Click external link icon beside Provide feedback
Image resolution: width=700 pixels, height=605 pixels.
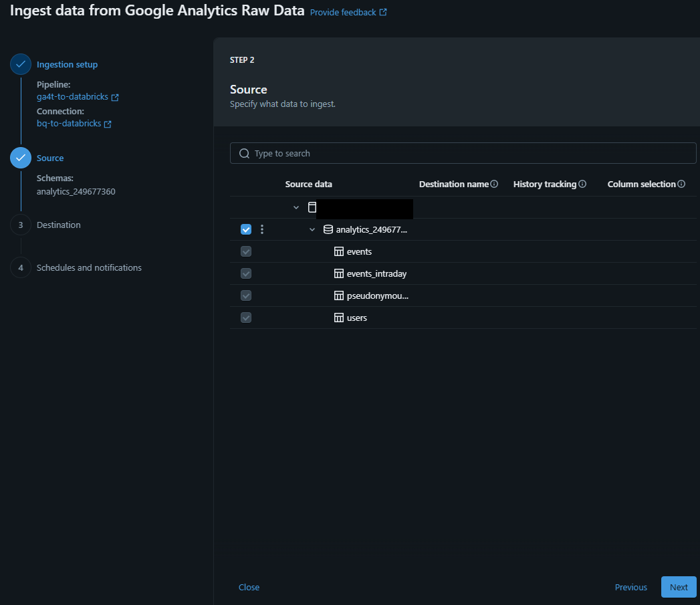point(383,13)
